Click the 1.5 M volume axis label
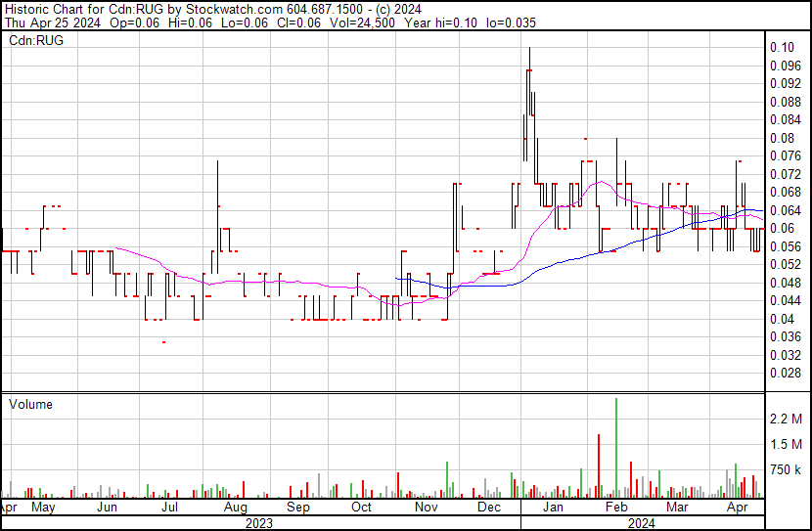 tap(786, 444)
